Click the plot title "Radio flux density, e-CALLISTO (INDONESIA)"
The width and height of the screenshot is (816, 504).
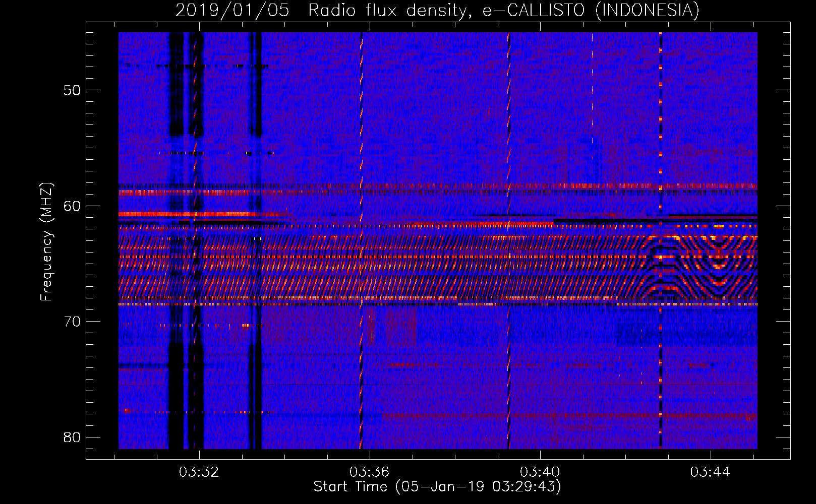point(504,10)
